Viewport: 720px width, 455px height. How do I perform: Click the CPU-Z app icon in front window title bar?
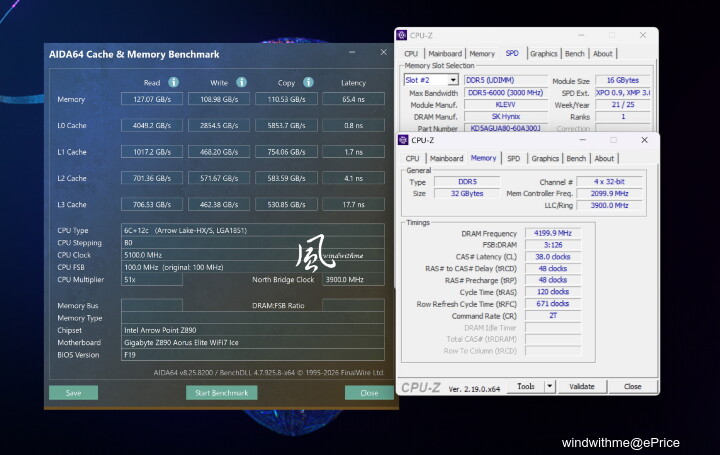403,140
